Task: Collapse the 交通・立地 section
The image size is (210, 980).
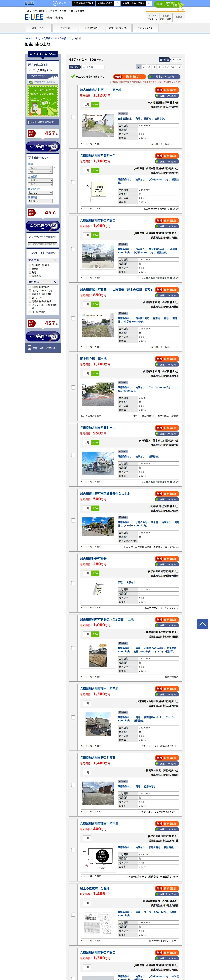Action: 43,260
